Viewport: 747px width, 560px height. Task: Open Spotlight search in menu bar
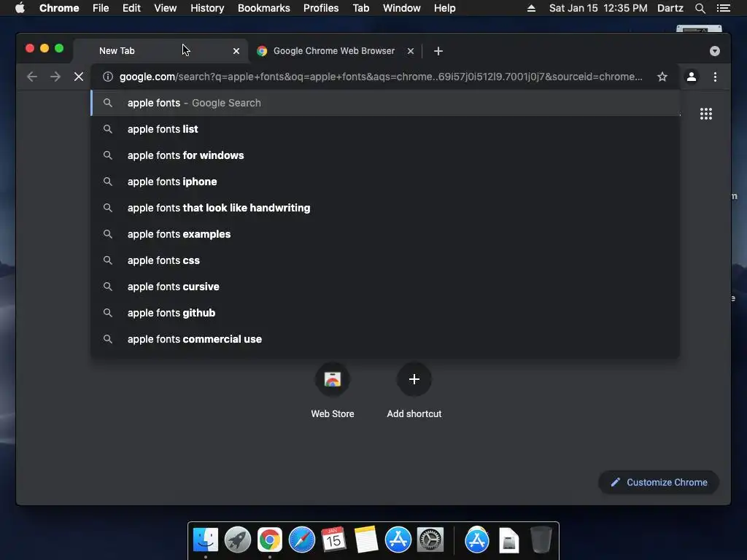click(x=700, y=8)
